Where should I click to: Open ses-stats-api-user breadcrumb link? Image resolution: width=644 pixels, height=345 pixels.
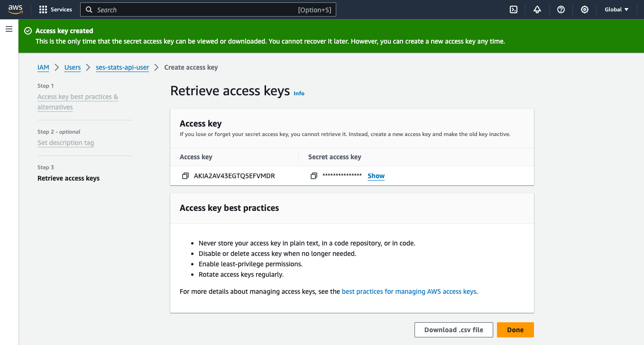pyautogui.click(x=122, y=67)
